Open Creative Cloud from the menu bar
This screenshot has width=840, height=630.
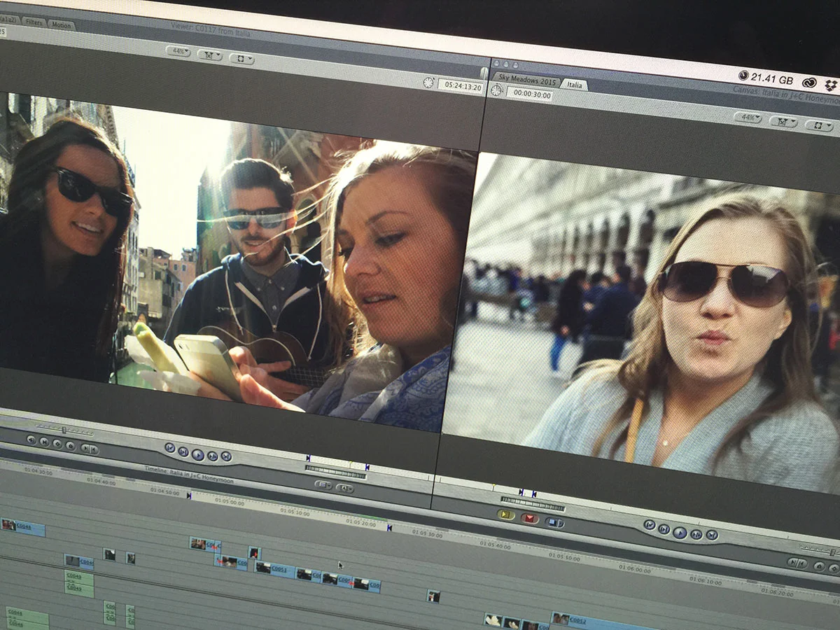click(809, 83)
